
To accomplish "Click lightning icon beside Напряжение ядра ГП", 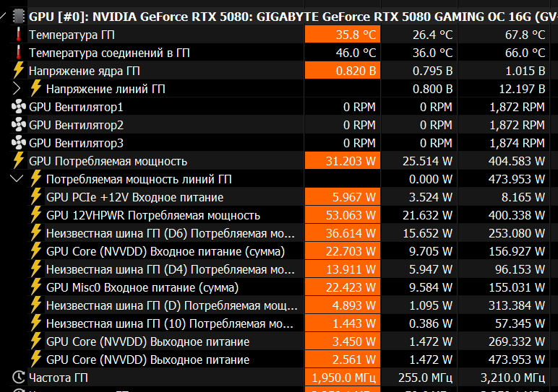I will point(19,70).
